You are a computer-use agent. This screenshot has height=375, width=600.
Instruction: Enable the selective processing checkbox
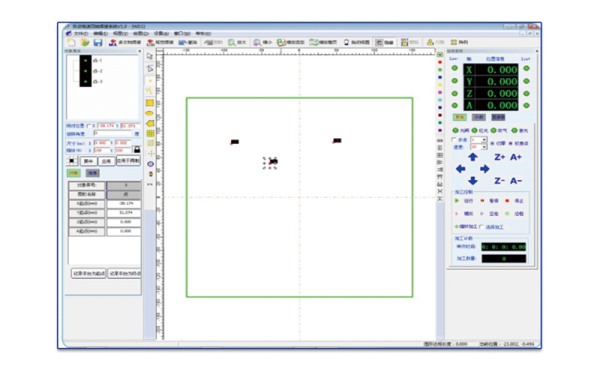pos(481,227)
